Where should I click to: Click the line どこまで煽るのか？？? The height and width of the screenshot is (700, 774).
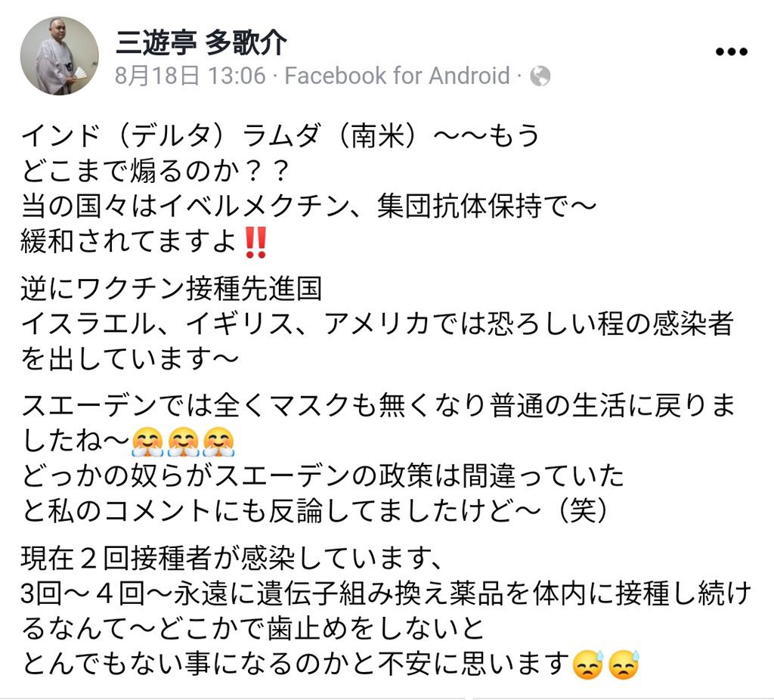155,171
